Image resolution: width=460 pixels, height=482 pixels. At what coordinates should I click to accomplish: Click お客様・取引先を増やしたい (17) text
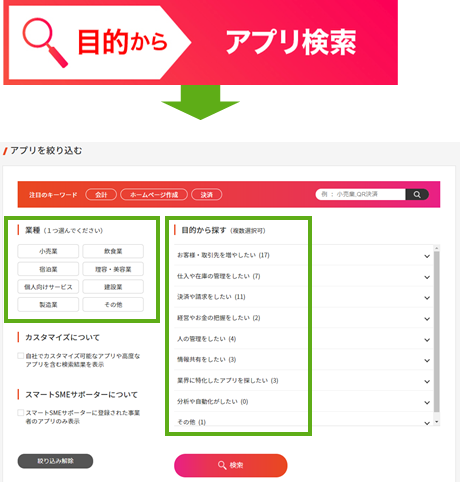(x=223, y=255)
